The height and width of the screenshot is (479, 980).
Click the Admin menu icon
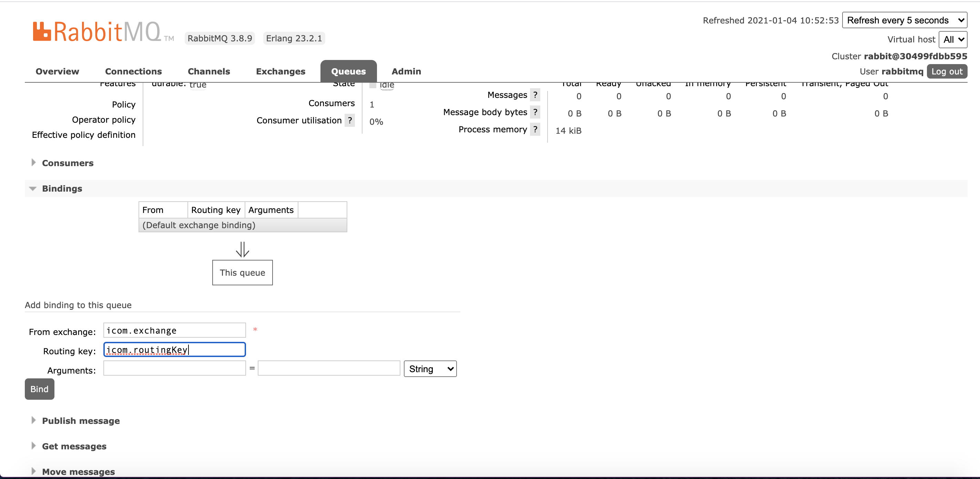pos(407,71)
